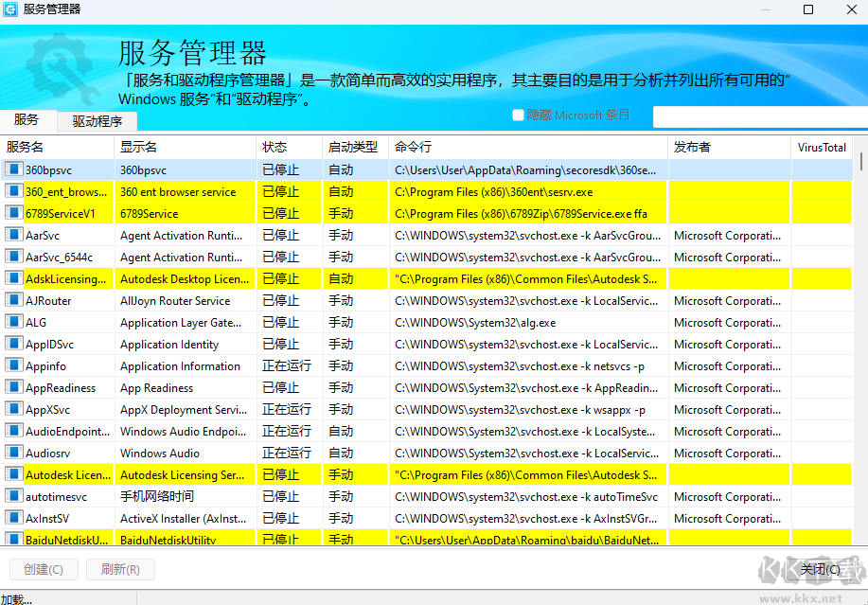Enable the 隐藏 Microsoft 条目 checkbox
868x605 pixels.
(518, 115)
